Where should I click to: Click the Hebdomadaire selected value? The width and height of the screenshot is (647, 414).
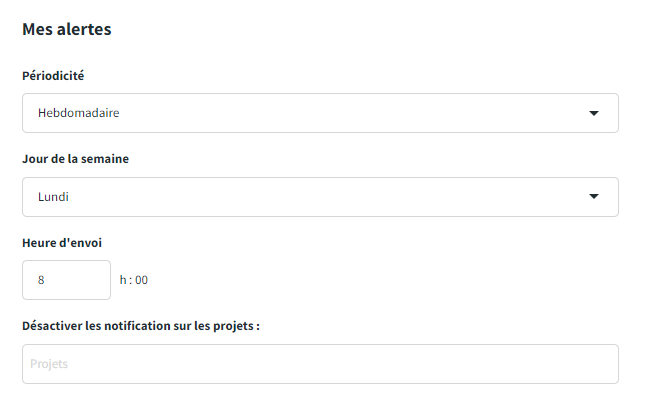pos(79,113)
